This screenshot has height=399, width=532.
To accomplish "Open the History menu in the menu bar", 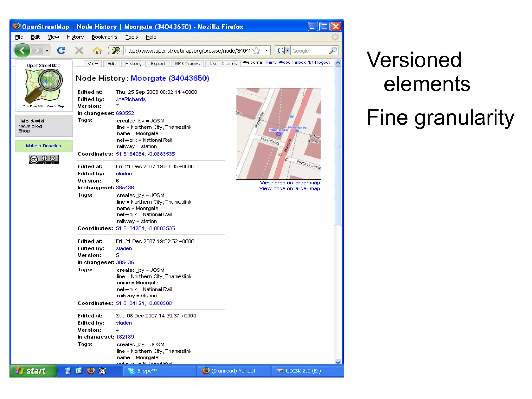I will pyautogui.click(x=75, y=37).
